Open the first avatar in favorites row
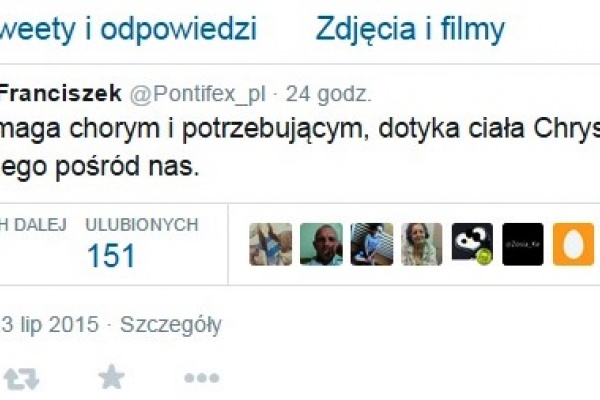600x400 pixels. click(271, 244)
